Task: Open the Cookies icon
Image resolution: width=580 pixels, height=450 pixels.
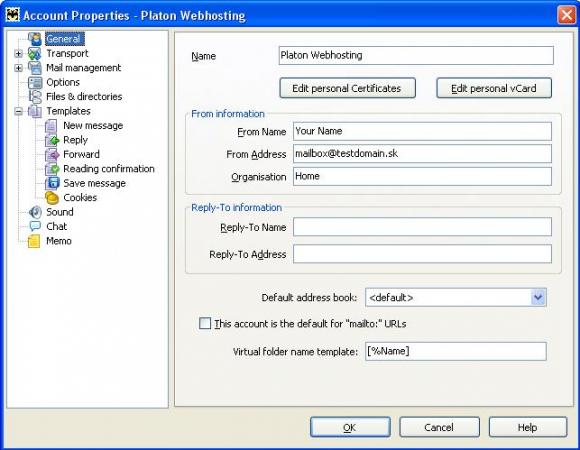Action: [x=52, y=198]
